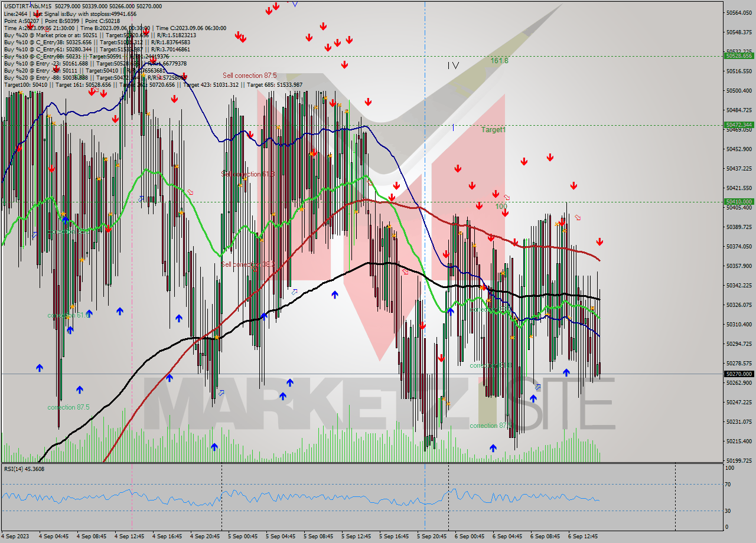
Task: Click the 50452.900 price axis label
Action: pyautogui.click(x=739, y=149)
